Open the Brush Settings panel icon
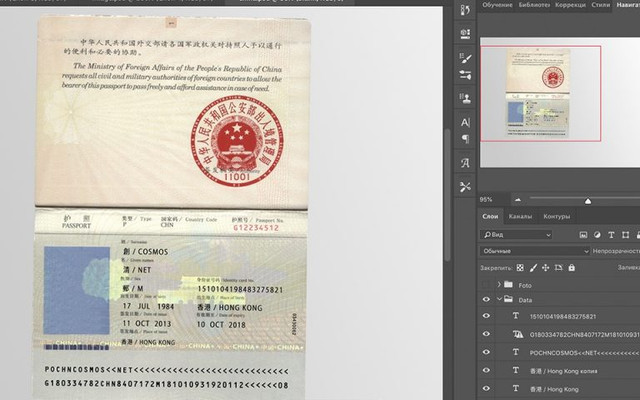 465,58
